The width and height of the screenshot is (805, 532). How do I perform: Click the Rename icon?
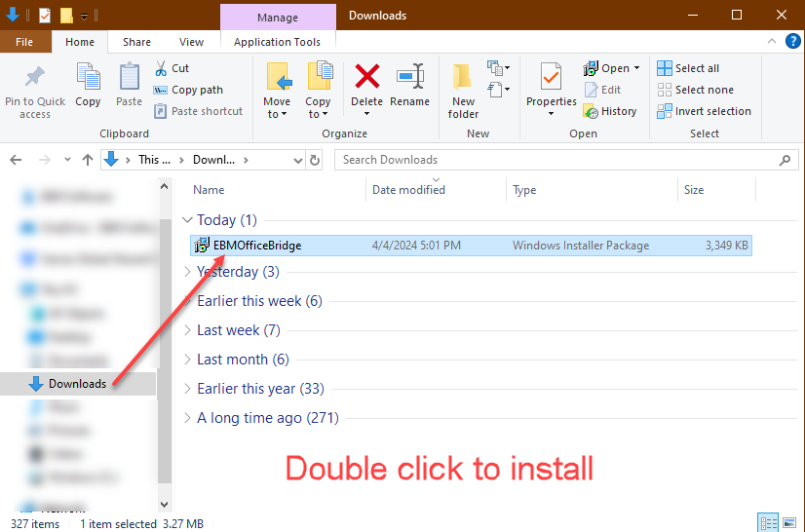pyautogui.click(x=409, y=77)
